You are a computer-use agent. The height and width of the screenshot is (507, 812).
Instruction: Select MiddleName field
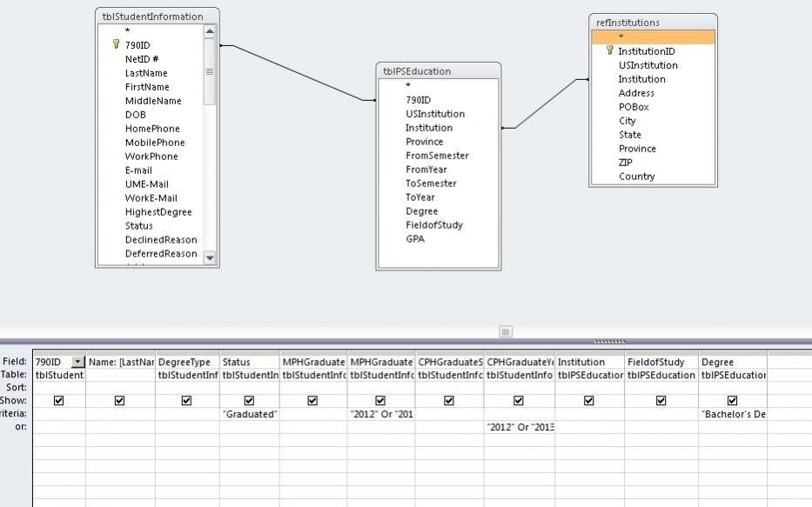[x=153, y=101]
